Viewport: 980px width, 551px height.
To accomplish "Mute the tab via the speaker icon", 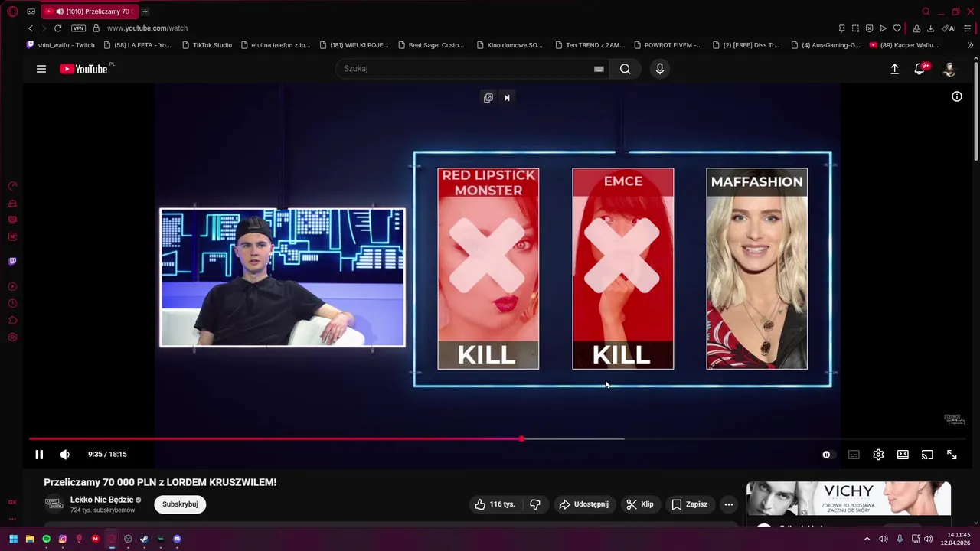I will pos(60,11).
